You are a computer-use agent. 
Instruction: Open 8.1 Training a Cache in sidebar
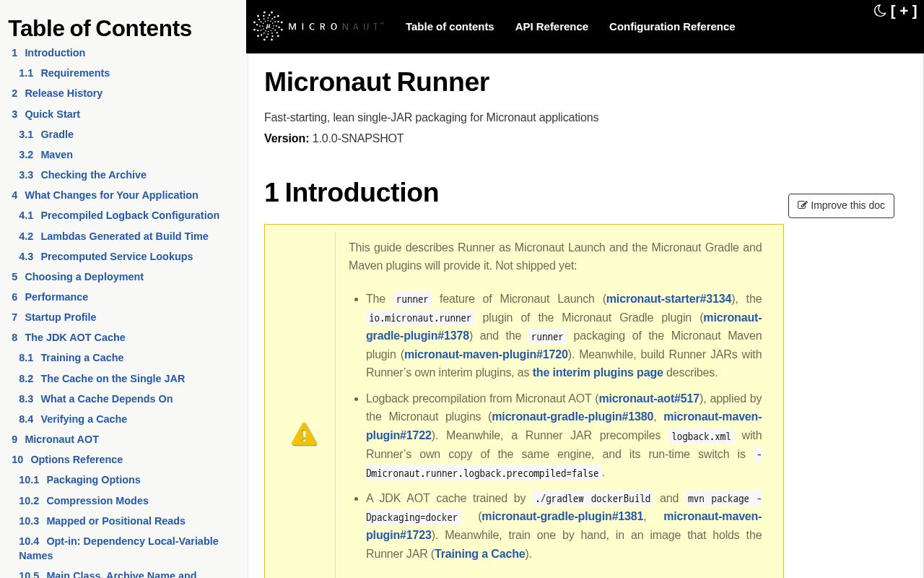click(x=71, y=358)
